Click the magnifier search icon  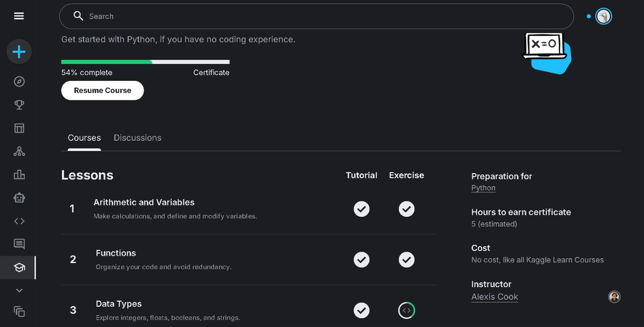pyautogui.click(x=78, y=16)
